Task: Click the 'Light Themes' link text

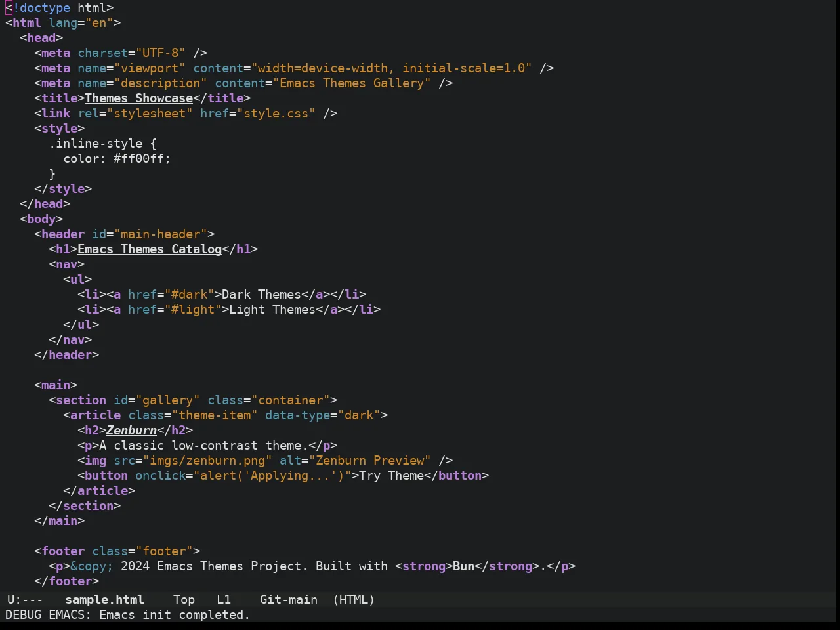Action: pyautogui.click(x=272, y=309)
